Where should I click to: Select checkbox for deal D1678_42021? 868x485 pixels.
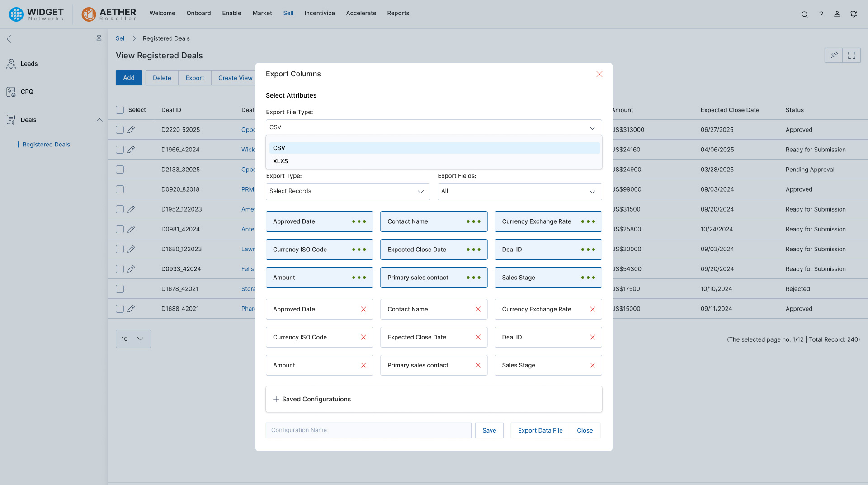point(120,289)
